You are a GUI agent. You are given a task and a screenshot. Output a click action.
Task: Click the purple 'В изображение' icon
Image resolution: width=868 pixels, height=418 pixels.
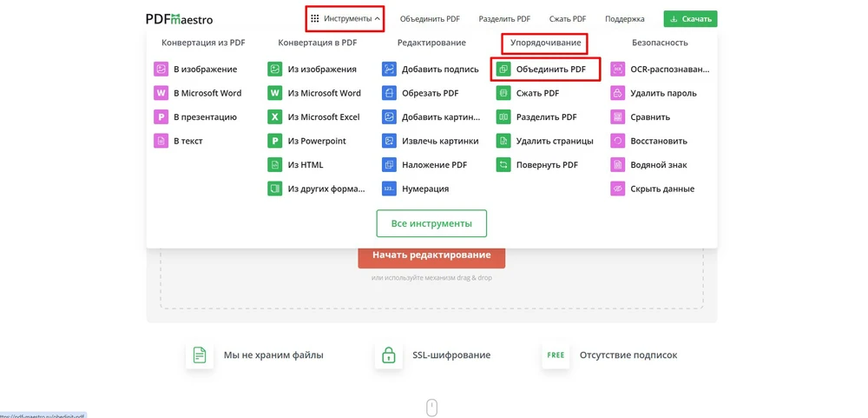pos(161,70)
